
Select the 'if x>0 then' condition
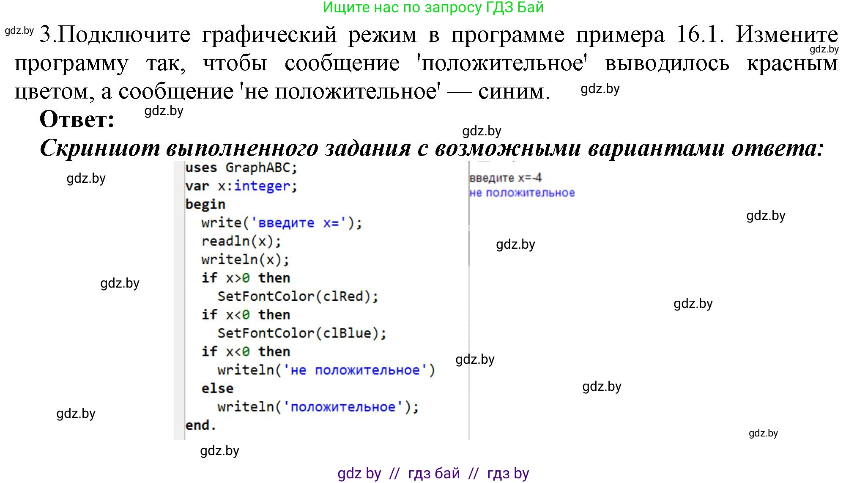(x=245, y=277)
